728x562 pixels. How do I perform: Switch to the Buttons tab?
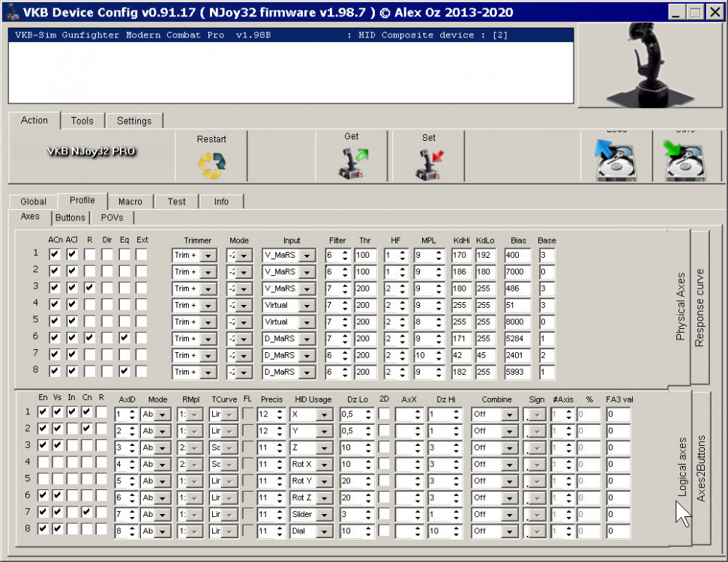(x=70, y=218)
